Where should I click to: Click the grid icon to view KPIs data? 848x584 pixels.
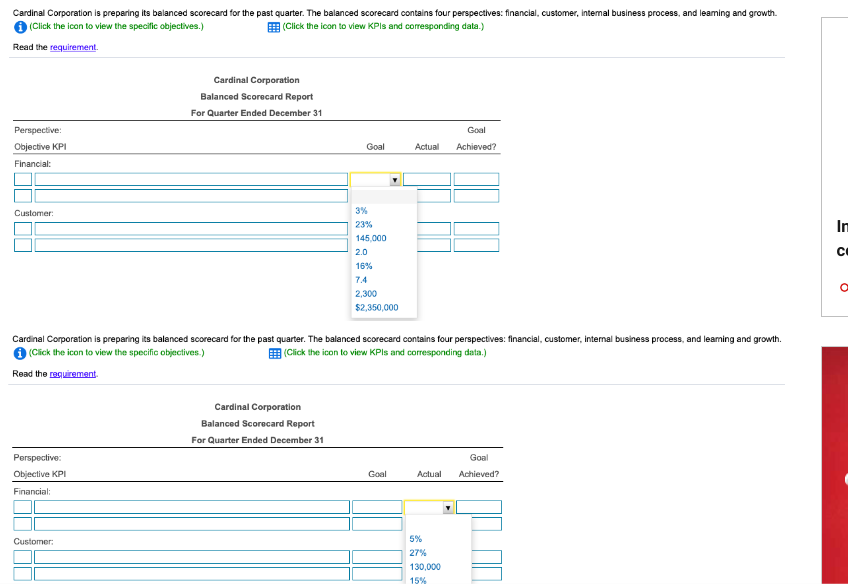pyautogui.click(x=273, y=26)
